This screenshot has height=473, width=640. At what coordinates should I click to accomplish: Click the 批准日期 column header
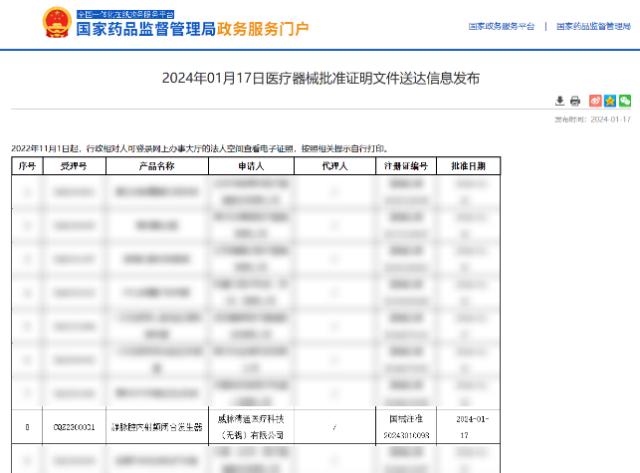click(468, 165)
